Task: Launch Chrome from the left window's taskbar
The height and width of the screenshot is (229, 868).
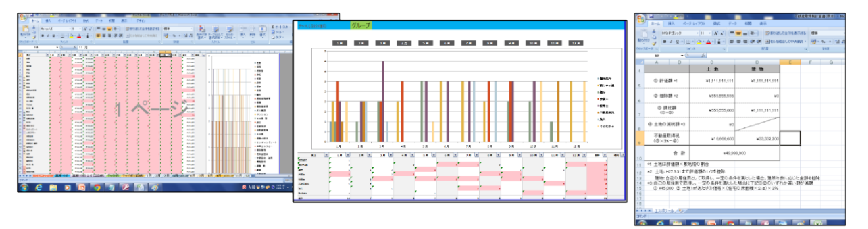Action: [x=97, y=188]
